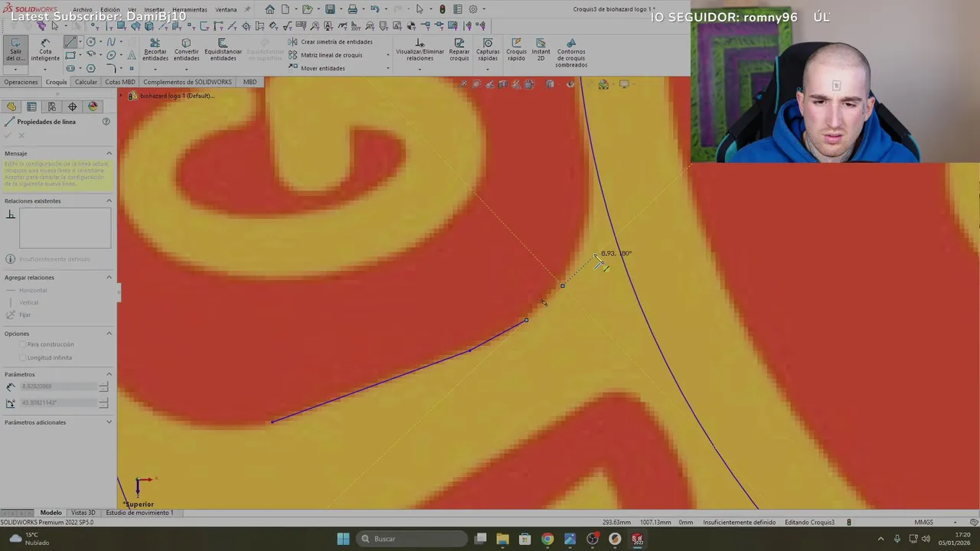Screen dimensions: 980x551
Task: Select the Polygon sketch tool
Action: click(x=91, y=68)
